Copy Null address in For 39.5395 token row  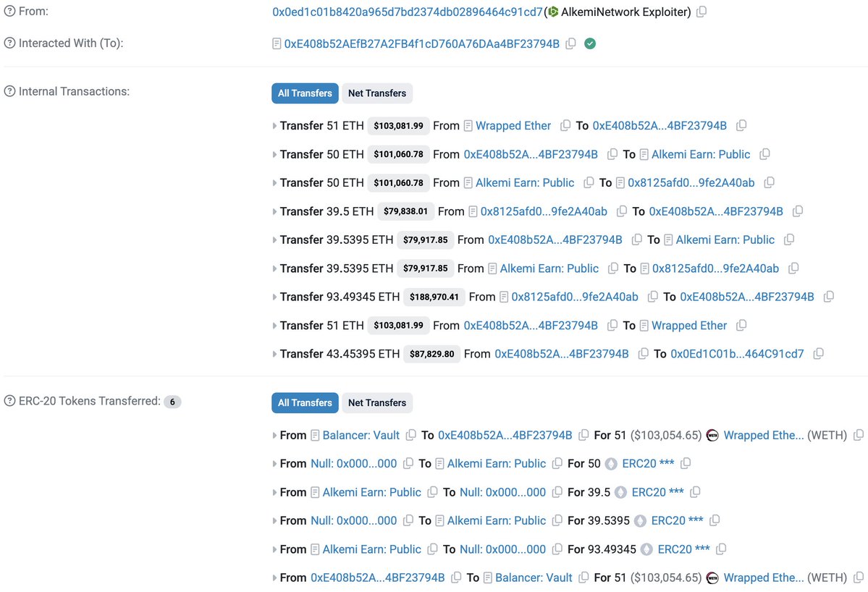click(408, 520)
